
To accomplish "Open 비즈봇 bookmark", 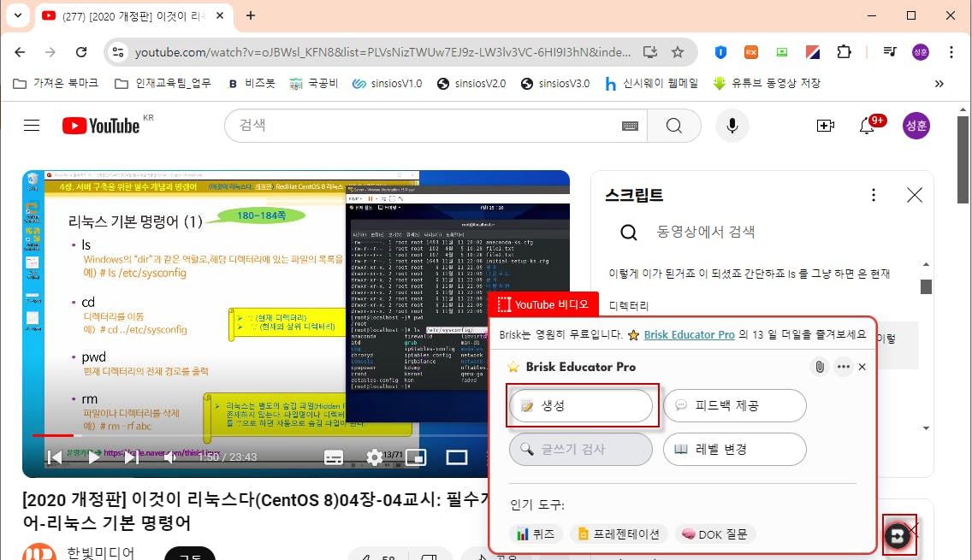I will point(251,83).
